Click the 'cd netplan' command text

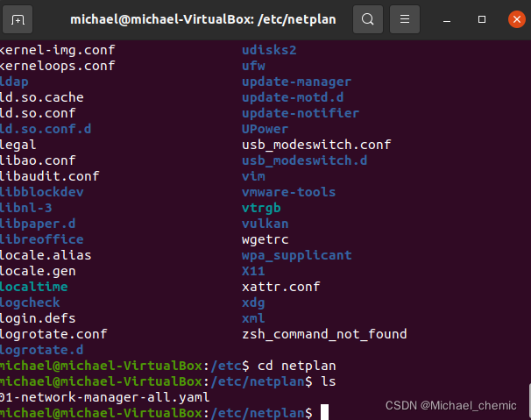tap(297, 366)
